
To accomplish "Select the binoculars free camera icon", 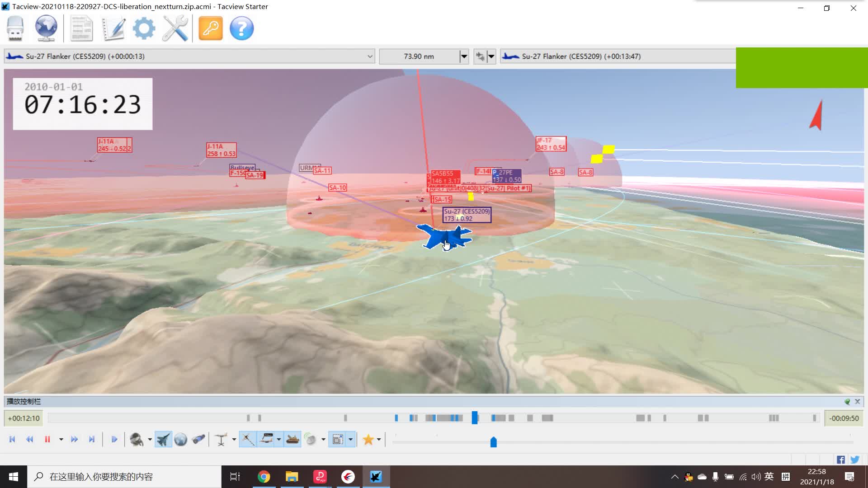I will [x=198, y=439].
